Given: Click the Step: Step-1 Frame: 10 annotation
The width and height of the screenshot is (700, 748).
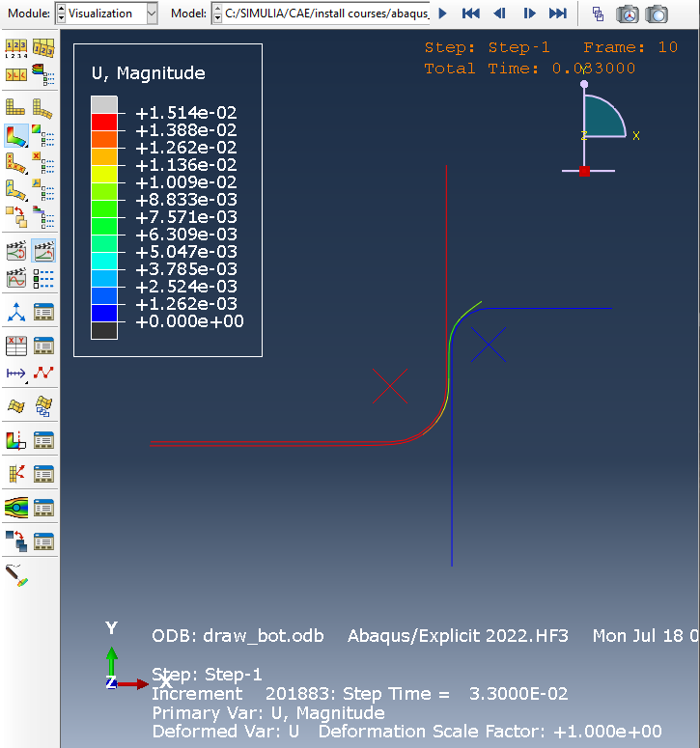Looking at the screenshot, I should pyautogui.click(x=551, y=47).
